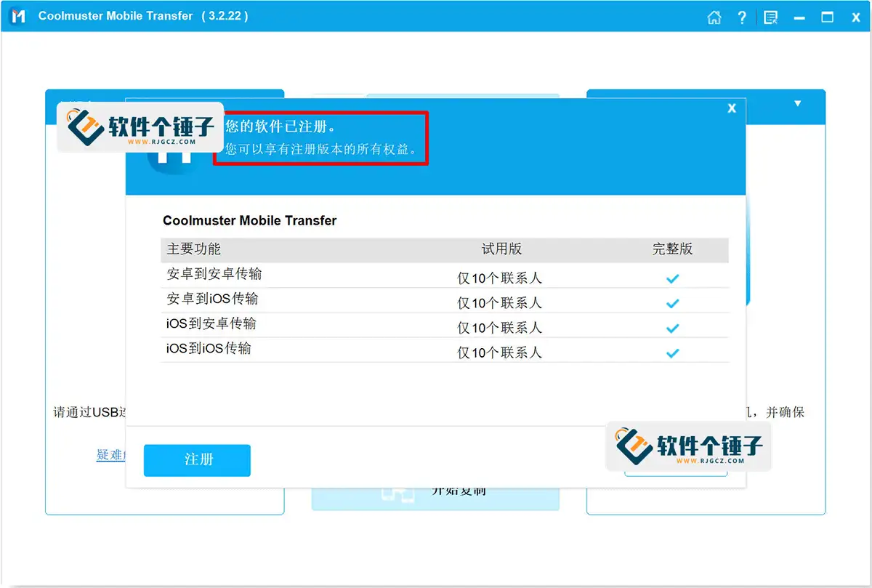Click the checkmark for 安卓到iOS传输
The image size is (872, 588).
(673, 303)
